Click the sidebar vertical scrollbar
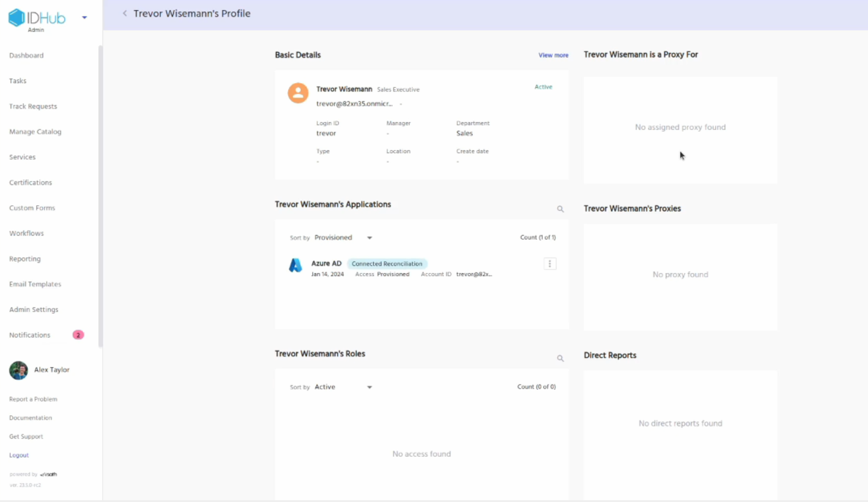Screen dimensions: 868x502 [100, 196]
